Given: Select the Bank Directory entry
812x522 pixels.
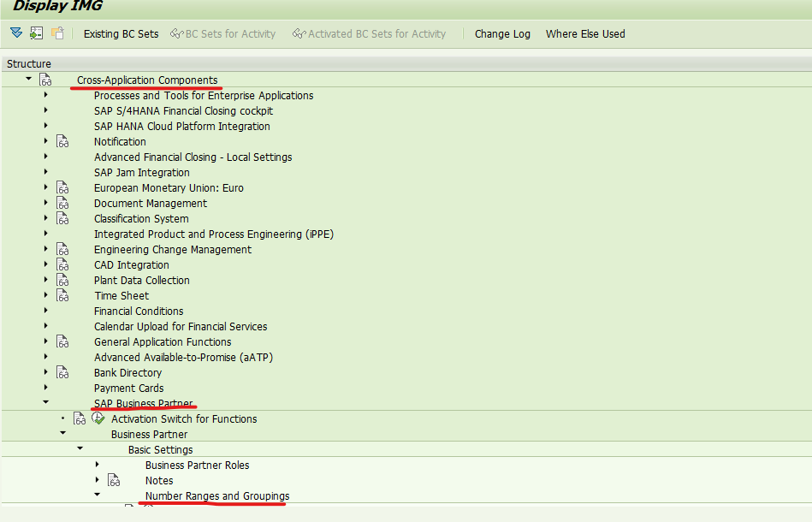Looking at the screenshot, I should click(127, 372).
